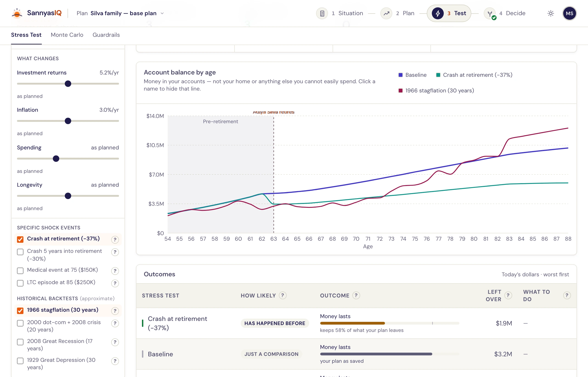This screenshot has height=377, width=588.
Task: Switch to the Monte Carlo tab
Action: (67, 35)
